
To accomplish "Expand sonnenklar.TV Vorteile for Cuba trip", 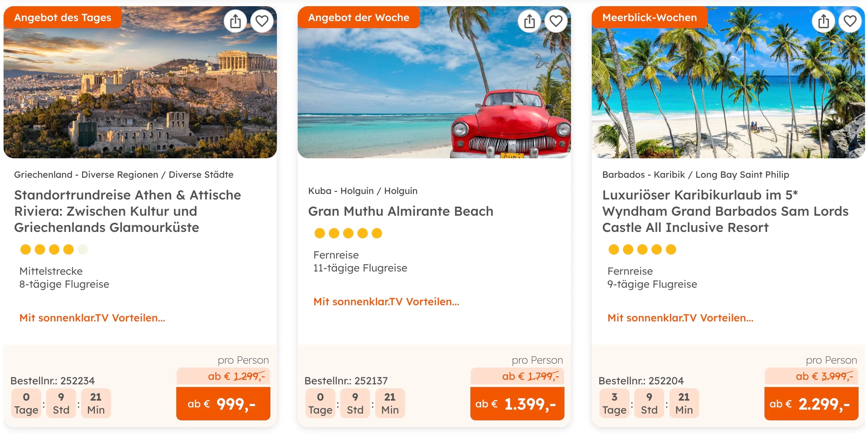I will (386, 302).
